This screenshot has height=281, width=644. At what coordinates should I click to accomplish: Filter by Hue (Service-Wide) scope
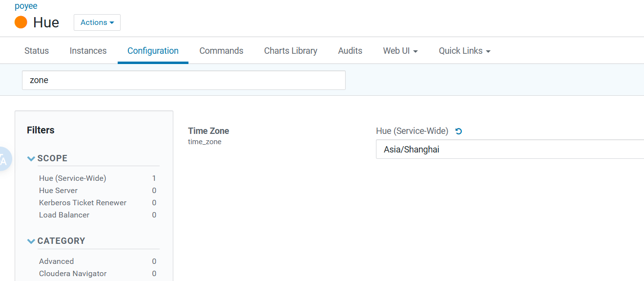tap(72, 178)
